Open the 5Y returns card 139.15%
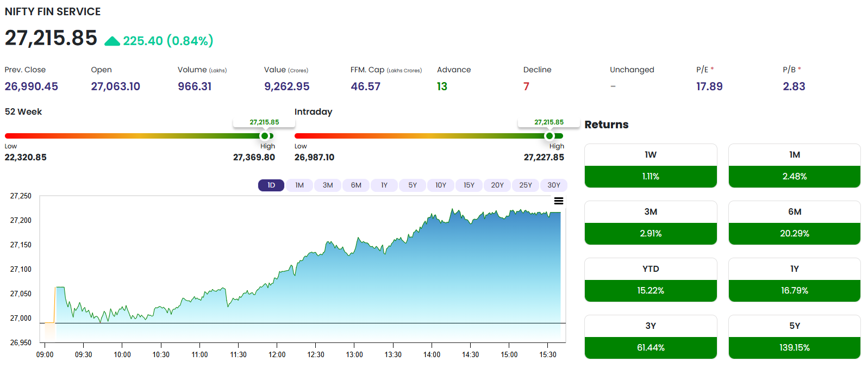Viewport: 868px width, 368px height. (795, 337)
